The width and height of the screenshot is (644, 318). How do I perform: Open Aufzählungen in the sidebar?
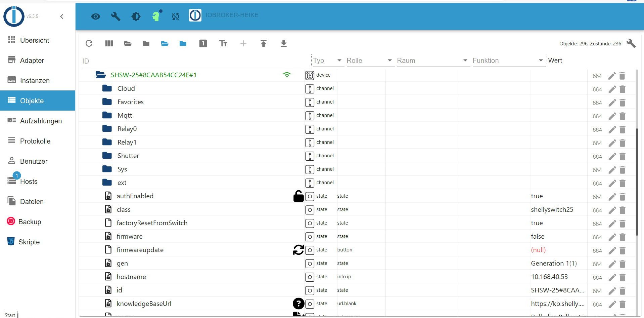click(38, 121)
